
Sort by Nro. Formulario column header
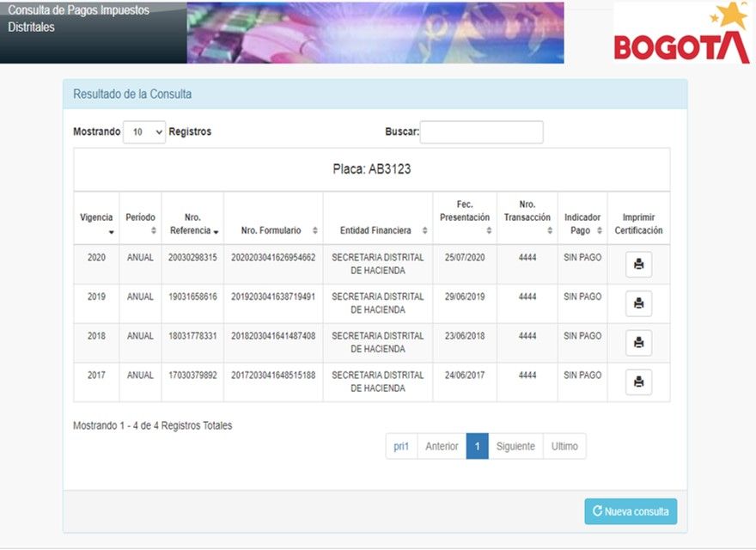tap(273, 230)
